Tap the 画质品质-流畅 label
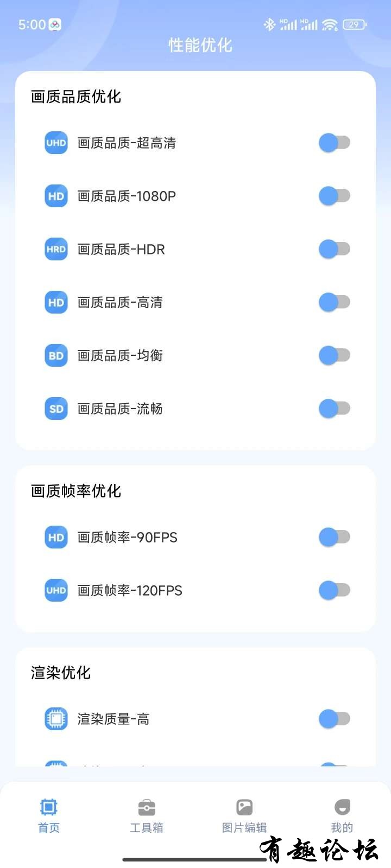The image size is (391, 868). [120, 409]
